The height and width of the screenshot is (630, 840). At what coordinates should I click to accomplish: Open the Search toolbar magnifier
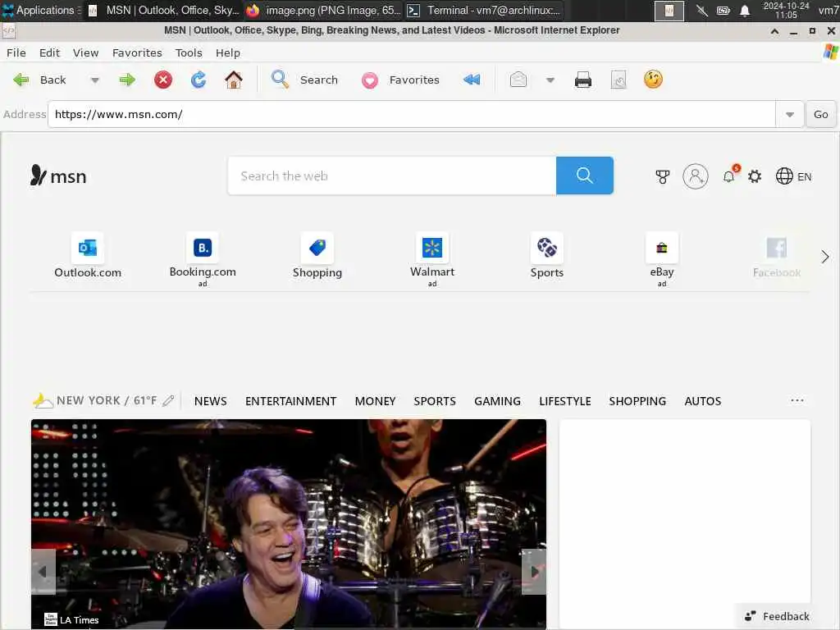280,80
